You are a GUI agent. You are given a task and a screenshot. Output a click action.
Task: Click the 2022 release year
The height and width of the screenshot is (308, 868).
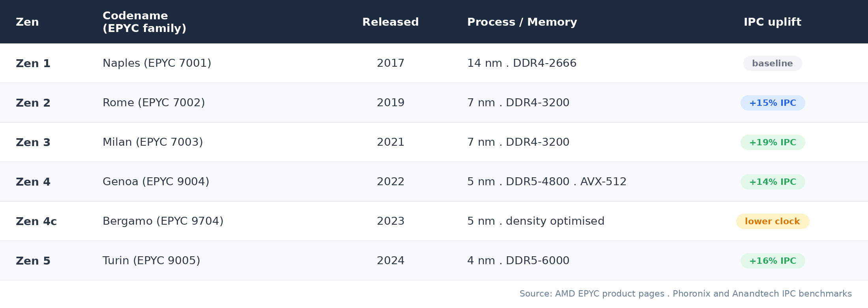(391, 182)
